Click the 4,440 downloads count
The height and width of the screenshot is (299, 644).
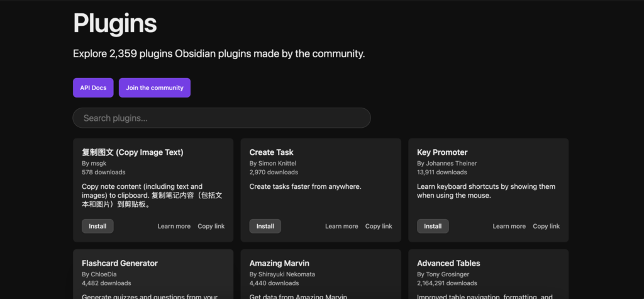[x=274, y=283]
